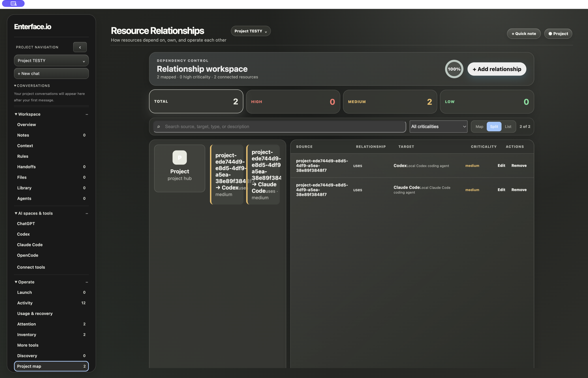Open Inventory in sidebar
This screenshot has height=378, width=588.
point(51,335)
